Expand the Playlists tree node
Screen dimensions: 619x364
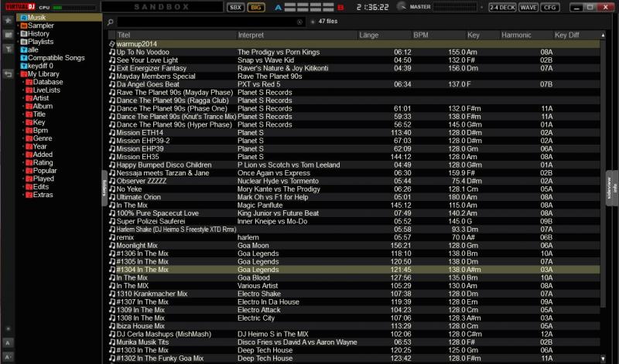pos(18,42)
